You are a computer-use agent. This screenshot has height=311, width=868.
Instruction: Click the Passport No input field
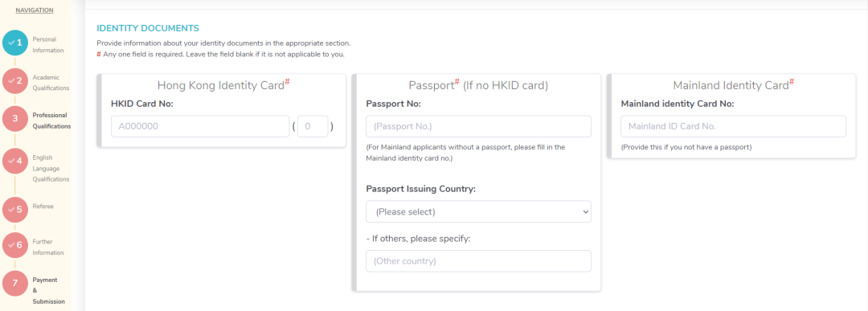478,126
